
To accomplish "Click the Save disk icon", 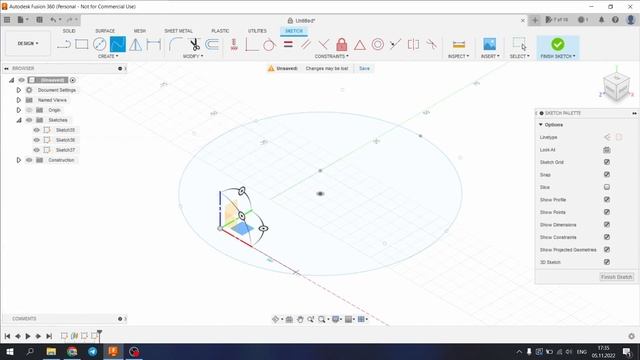I will (40, 20).
